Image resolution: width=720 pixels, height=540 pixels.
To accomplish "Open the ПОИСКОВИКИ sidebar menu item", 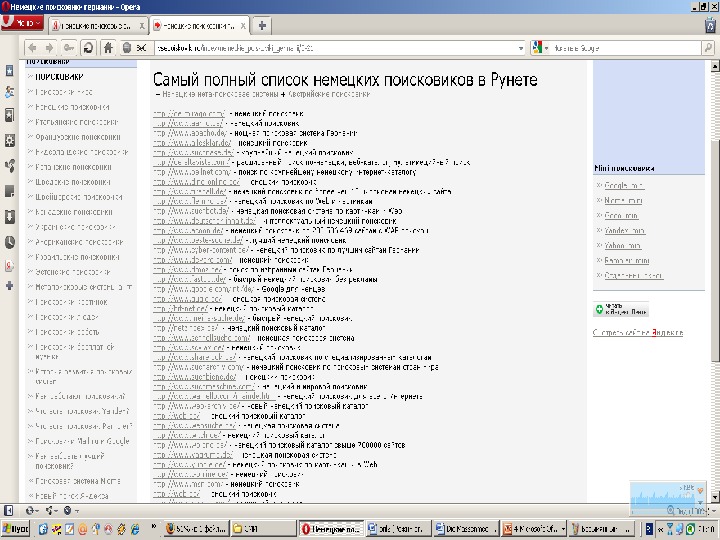I will coord(59,77).
